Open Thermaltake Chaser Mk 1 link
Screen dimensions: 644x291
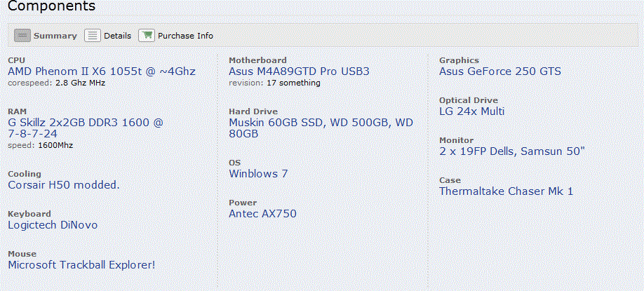pos(506,191)
